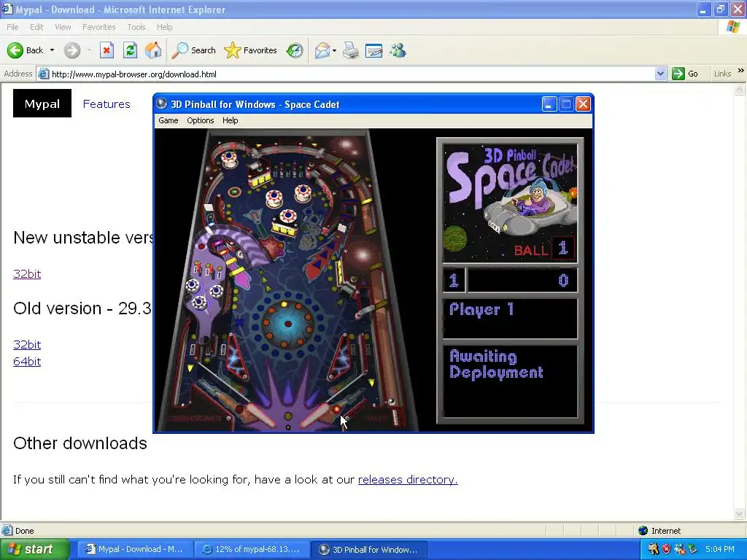Click the Edit page icon in IE toolbar
Image resolution: width=747 pixels, height=560 pixels.
374,50
